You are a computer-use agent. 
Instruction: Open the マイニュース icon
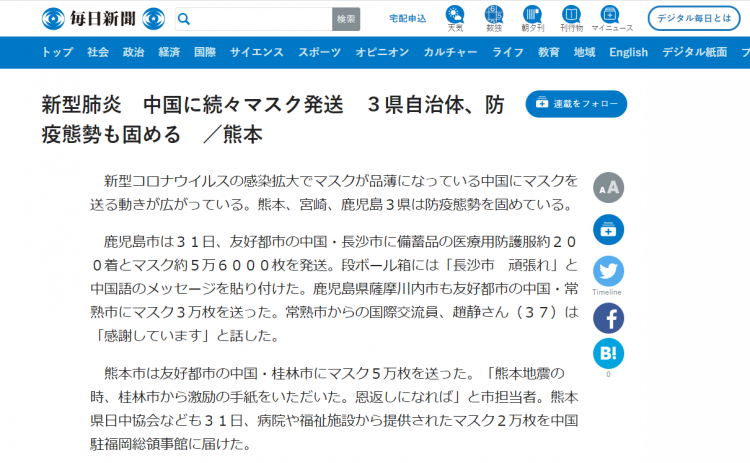[x=611, y=17]
